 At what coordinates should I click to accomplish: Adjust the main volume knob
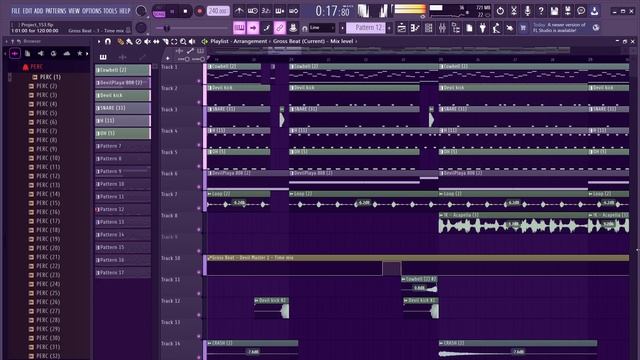pyautogui.click(x=141, y=11)
